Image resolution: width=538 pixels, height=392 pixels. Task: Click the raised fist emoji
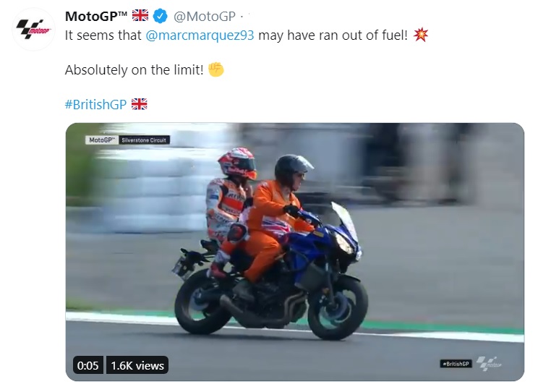tap(215, 69)
